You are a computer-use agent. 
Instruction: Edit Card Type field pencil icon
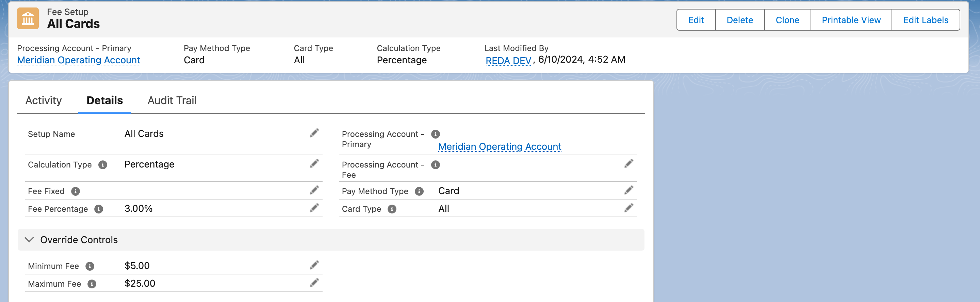[x=628, y=208]
